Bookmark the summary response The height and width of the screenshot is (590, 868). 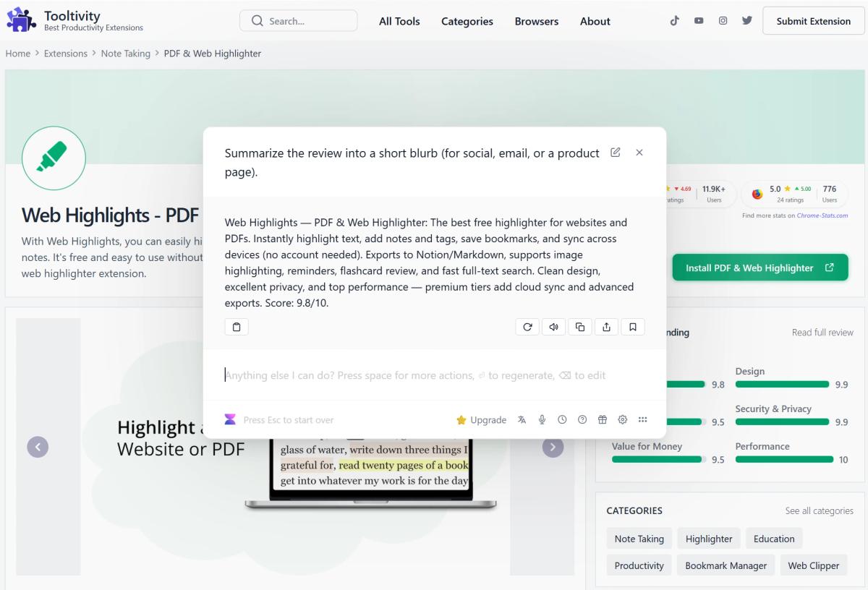pyautogui.click(x=632, y=327)
